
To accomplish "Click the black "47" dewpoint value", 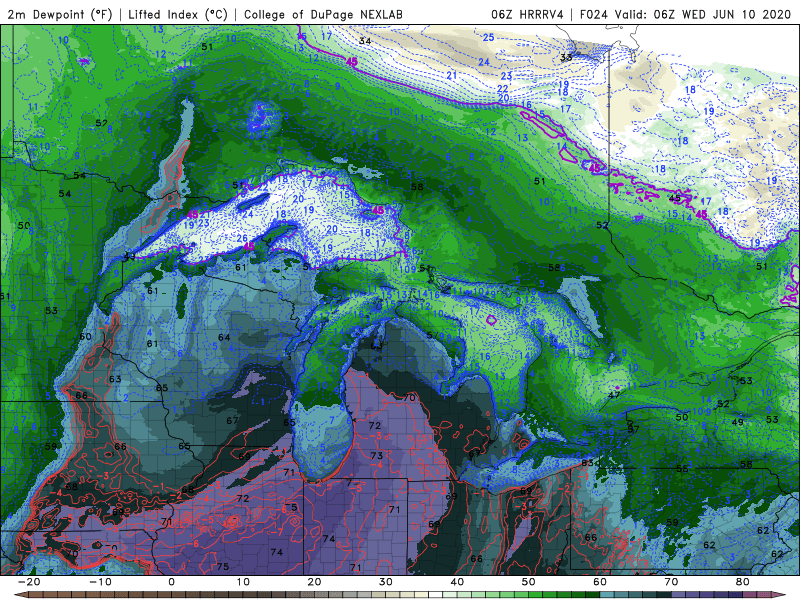I will point(614,394).
